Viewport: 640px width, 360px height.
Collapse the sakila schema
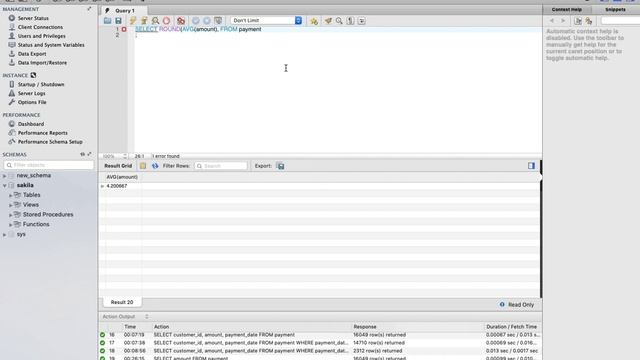4,186
